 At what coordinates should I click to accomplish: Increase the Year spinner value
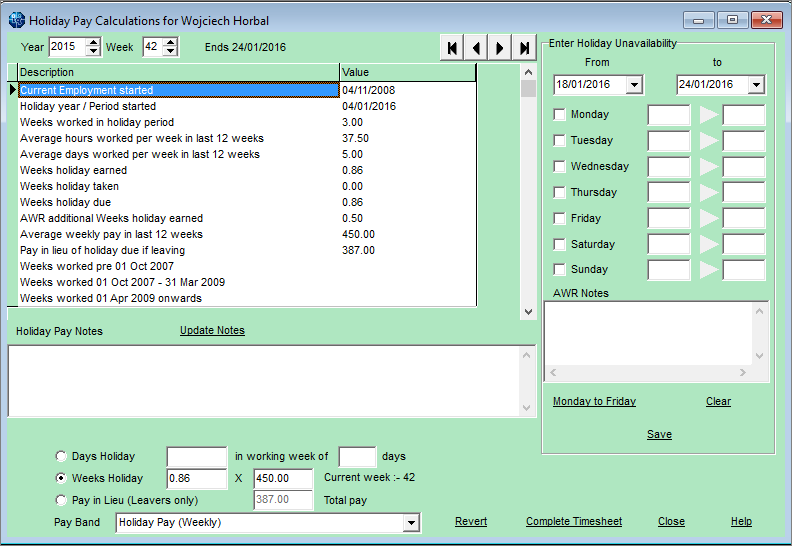93,42
